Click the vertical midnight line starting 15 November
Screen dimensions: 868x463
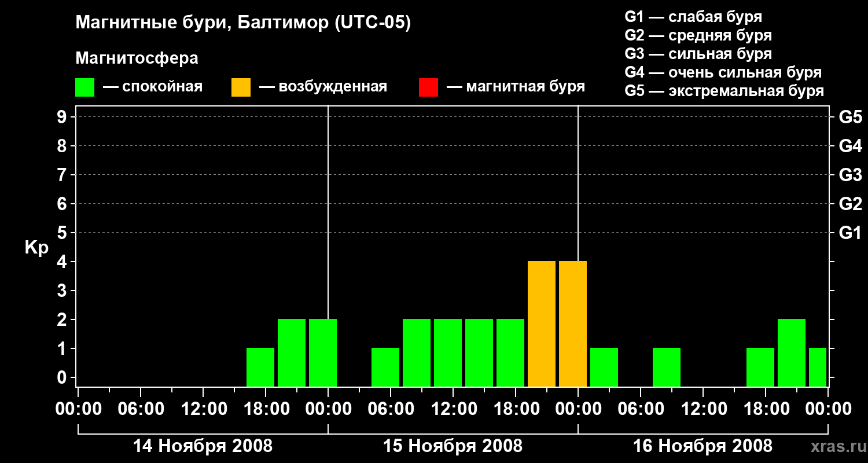point(328,211)
